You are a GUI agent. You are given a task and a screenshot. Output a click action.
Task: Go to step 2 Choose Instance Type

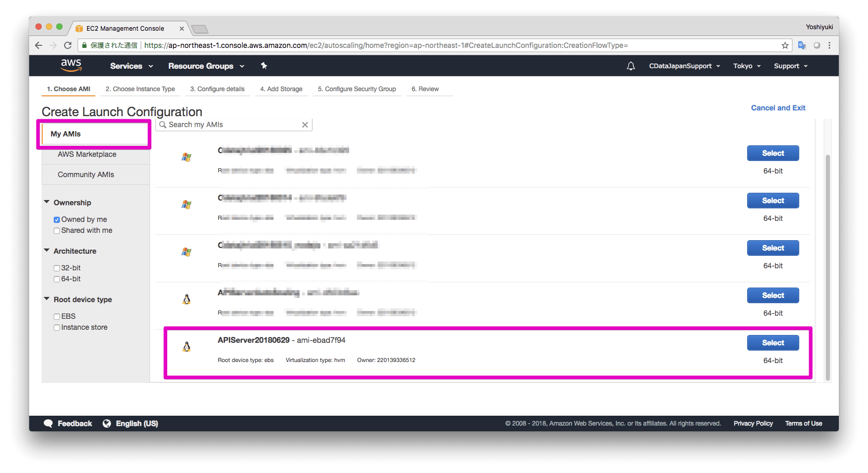(x=140, y=89)
